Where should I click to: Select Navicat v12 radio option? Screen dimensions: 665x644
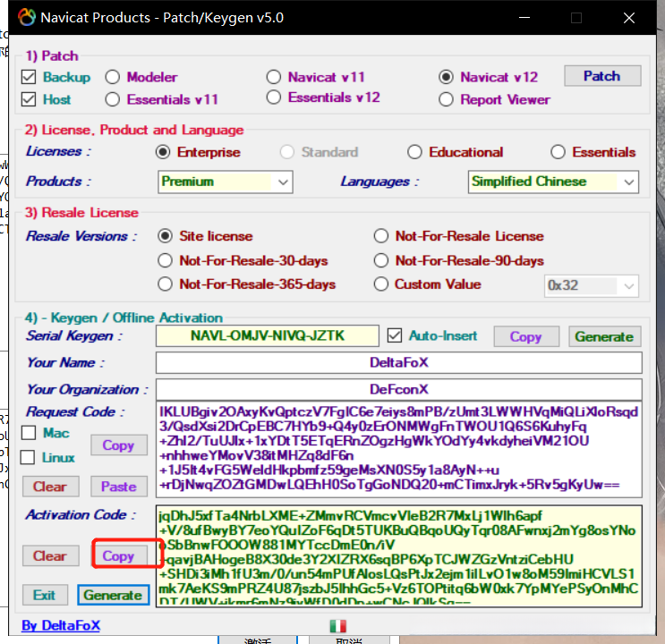pyautogui.click(x=446, y=77)
